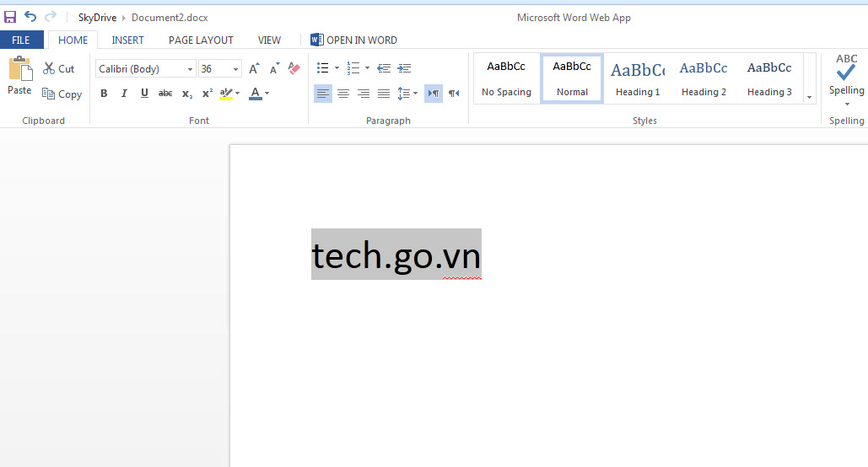Switch to the HOME tab
The width and height of the screenshot is (868, 467).
click(73, 40)
